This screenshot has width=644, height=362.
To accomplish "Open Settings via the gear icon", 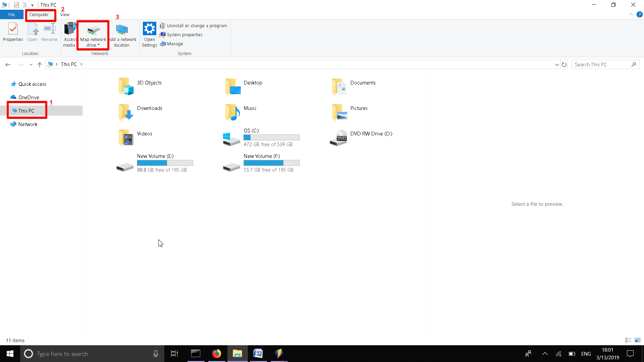I will click(149, 32).
